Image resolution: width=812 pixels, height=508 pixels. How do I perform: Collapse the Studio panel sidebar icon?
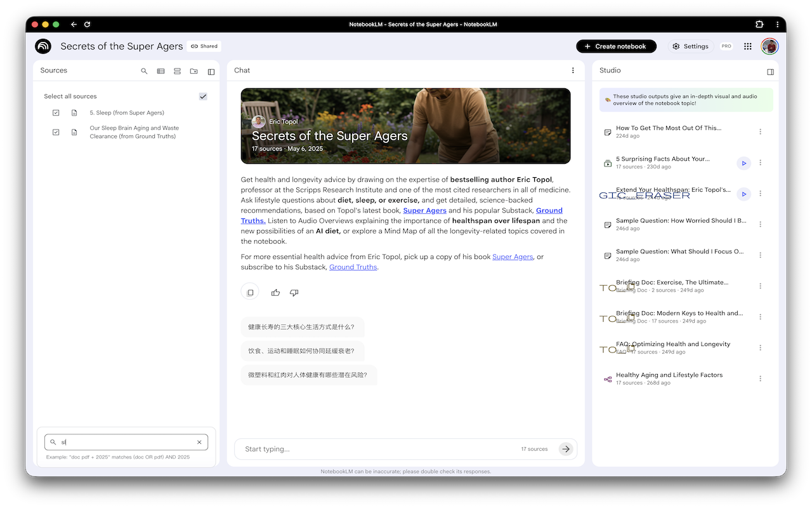pos(770,71)
